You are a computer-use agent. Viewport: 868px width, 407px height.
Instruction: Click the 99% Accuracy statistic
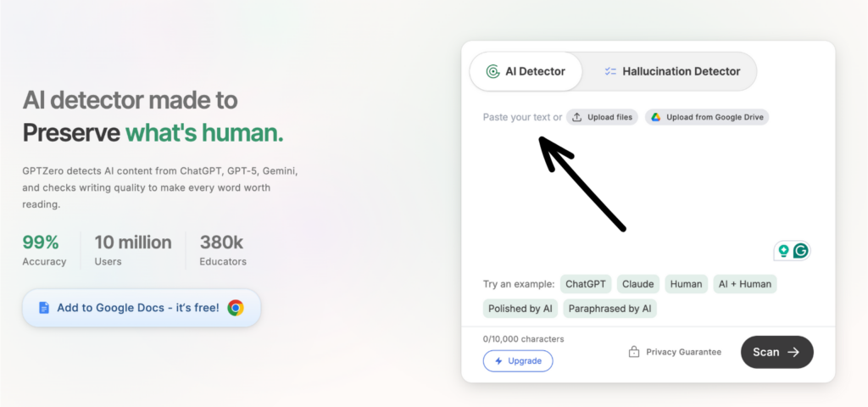tap(44, 251)
